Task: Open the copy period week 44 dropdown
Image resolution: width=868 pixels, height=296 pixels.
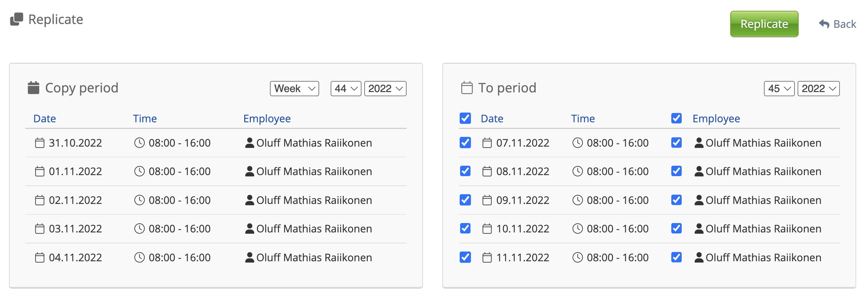Action: (346, 89)
